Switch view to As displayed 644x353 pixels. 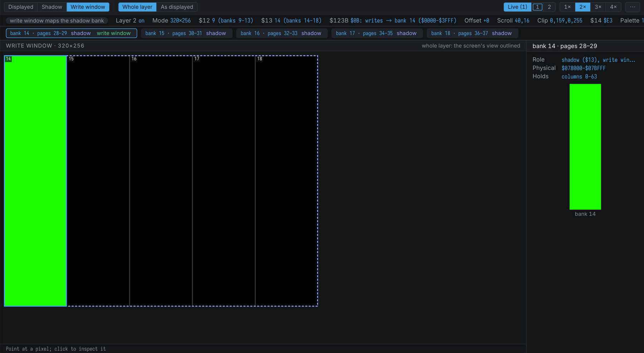click(177, 7)
